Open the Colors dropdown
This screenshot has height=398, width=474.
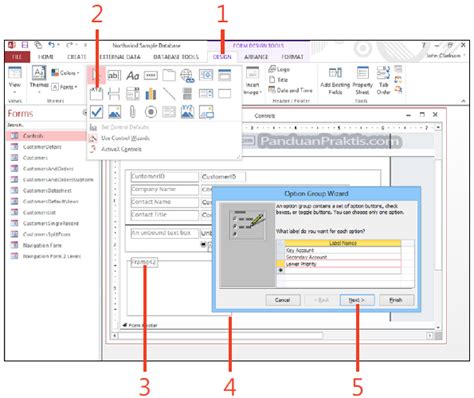click(65, 73)
